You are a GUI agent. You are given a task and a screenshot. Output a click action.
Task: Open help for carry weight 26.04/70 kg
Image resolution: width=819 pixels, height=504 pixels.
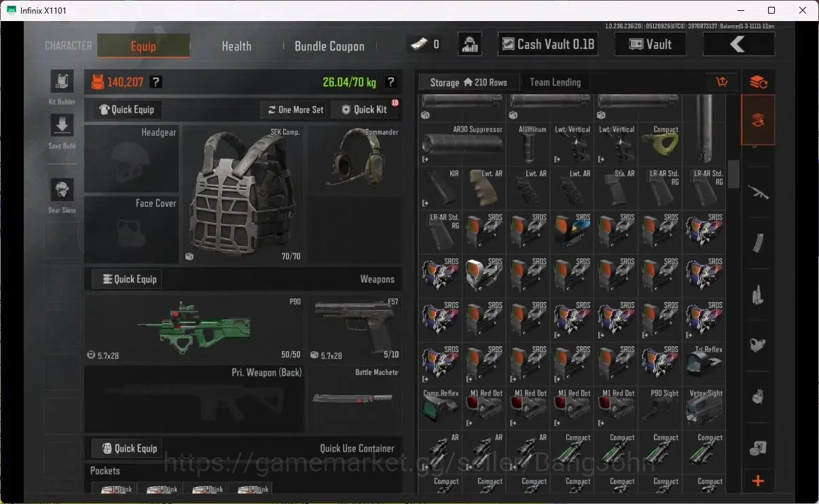[x=391, y=82]
